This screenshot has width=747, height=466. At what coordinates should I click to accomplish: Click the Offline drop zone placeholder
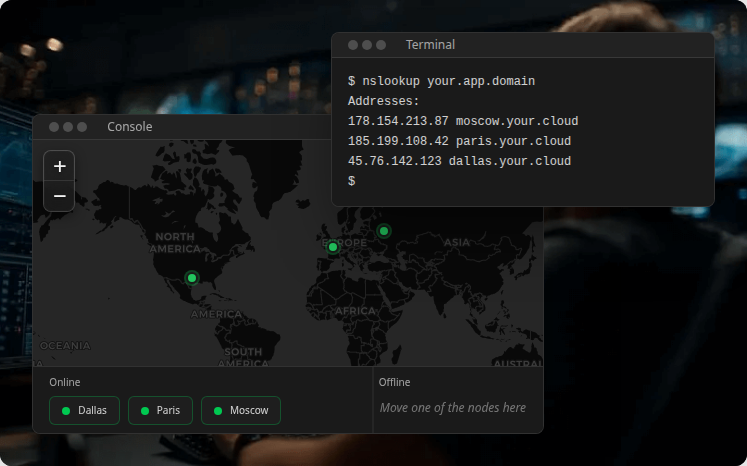(x=453, y=407)
